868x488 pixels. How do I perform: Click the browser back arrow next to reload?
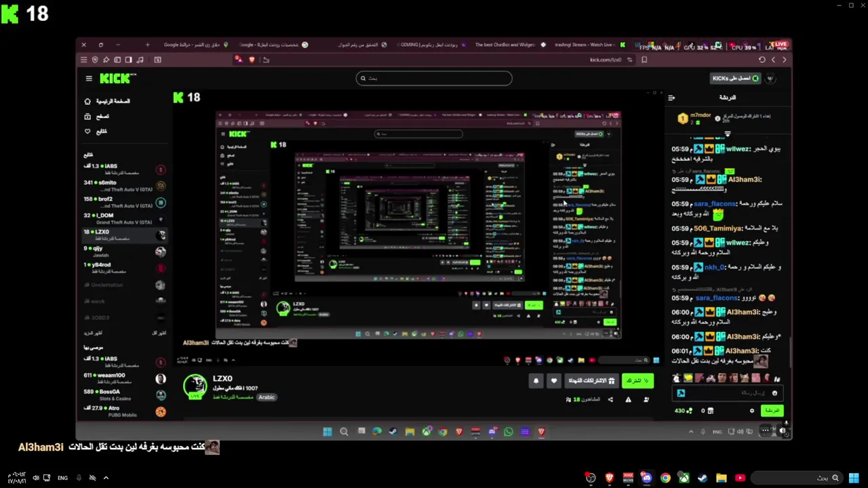[x=773, y=60]
